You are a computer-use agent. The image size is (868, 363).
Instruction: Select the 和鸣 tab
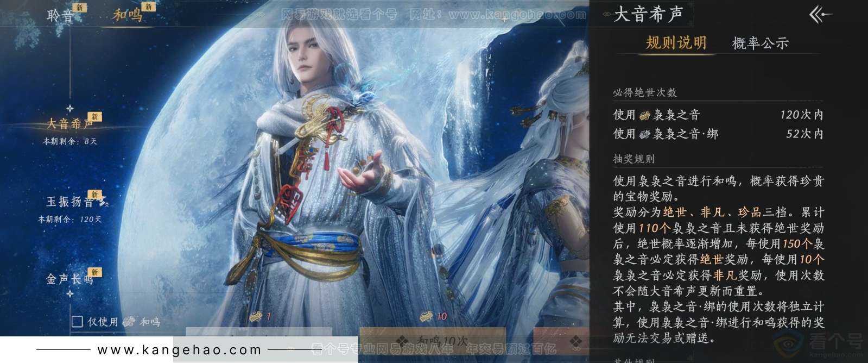pyautogui.click(x=128, y=15)
